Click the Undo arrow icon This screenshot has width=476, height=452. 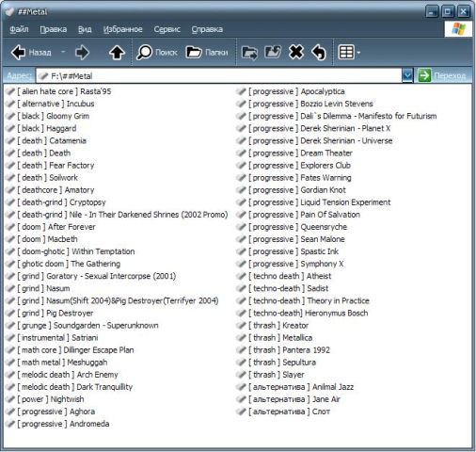319,53
